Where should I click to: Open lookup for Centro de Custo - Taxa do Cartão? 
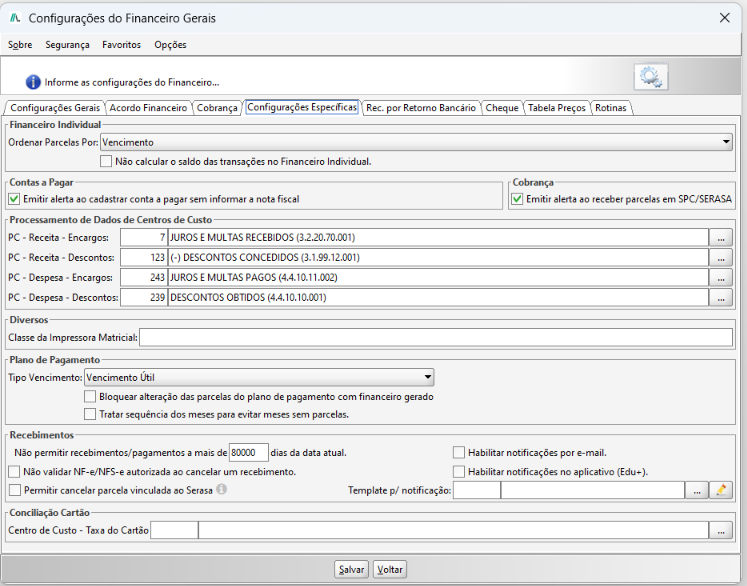click(x=721, y=530)
